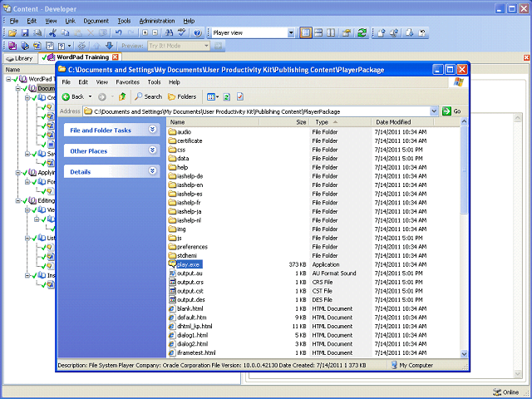The width and height of the screenshot is (532, 399).
Task: Expand the File and Folder Tasks pane
Action: click(152, 130)
